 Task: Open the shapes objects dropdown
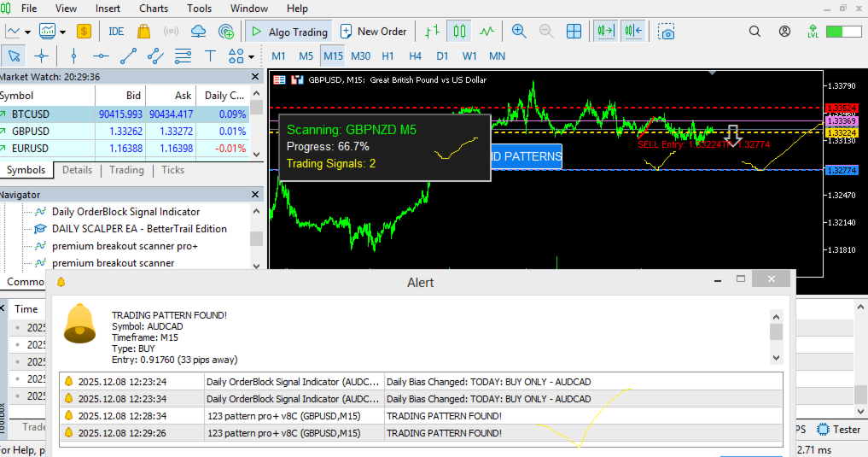(x=251, y=56)
